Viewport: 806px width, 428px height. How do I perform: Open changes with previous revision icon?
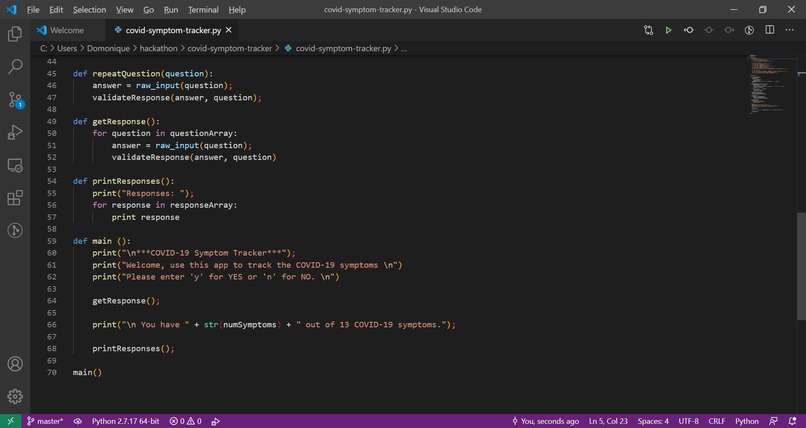click(x=688, y=30)
